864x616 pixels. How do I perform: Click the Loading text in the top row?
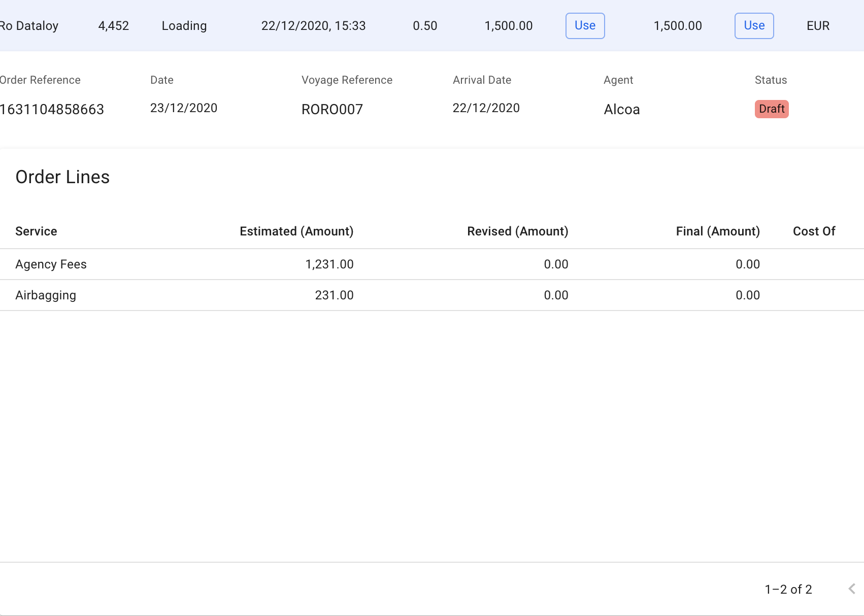(x=184, y=26)
